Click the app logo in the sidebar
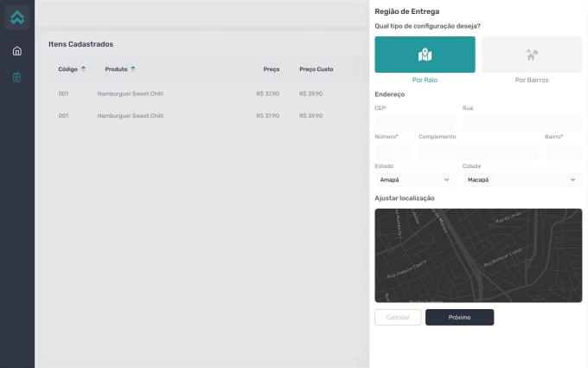Viewport: 588px width, 368px height. (17, 17)
